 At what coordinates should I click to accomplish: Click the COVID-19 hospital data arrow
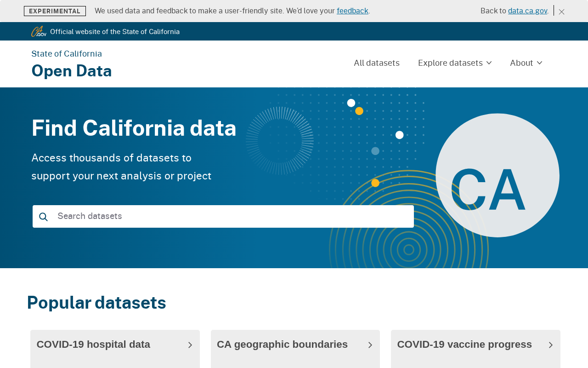190,345
